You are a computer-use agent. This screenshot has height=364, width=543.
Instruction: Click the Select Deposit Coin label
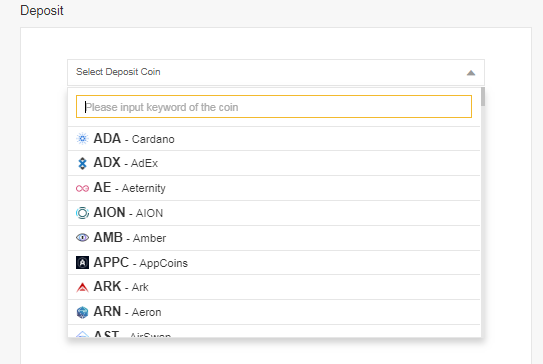point(118,72)
